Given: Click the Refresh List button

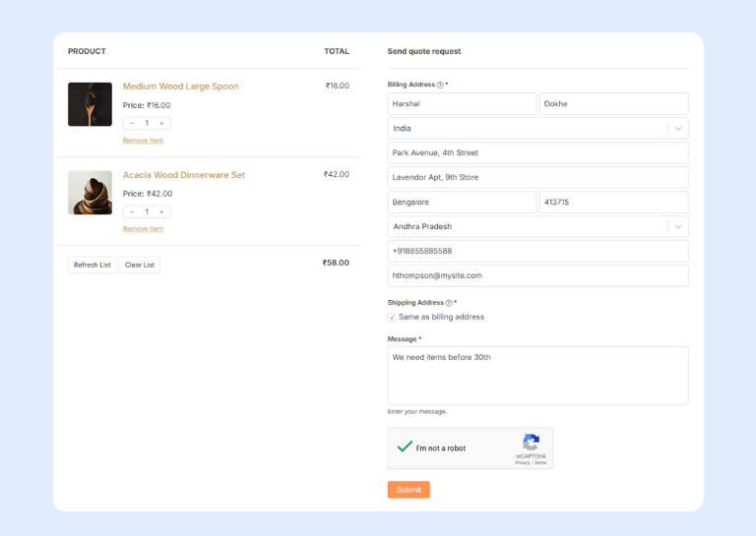Looking at the screenshot, I should (x=92, y=265).
